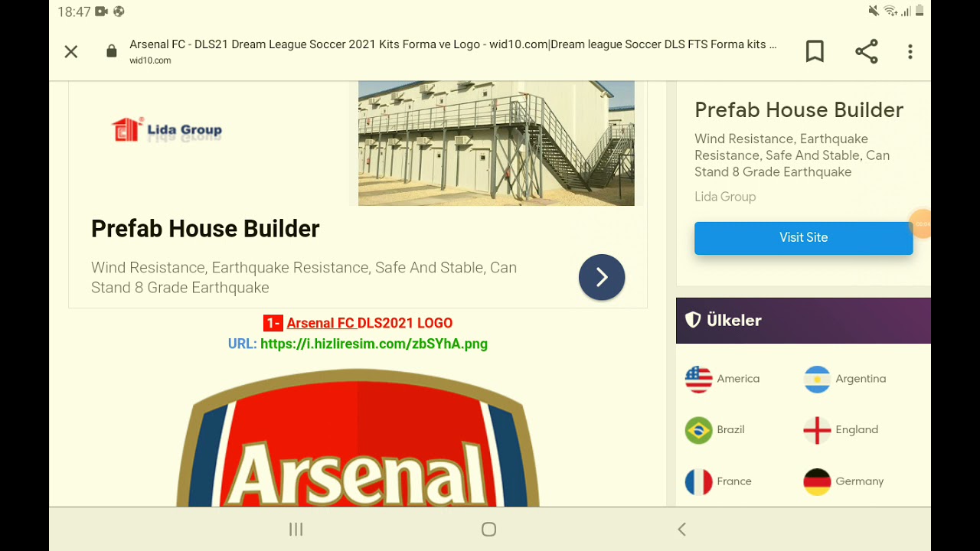Screen dimensions: 980x551
Task: Open the England country link
Action: (x=857, y=430)
